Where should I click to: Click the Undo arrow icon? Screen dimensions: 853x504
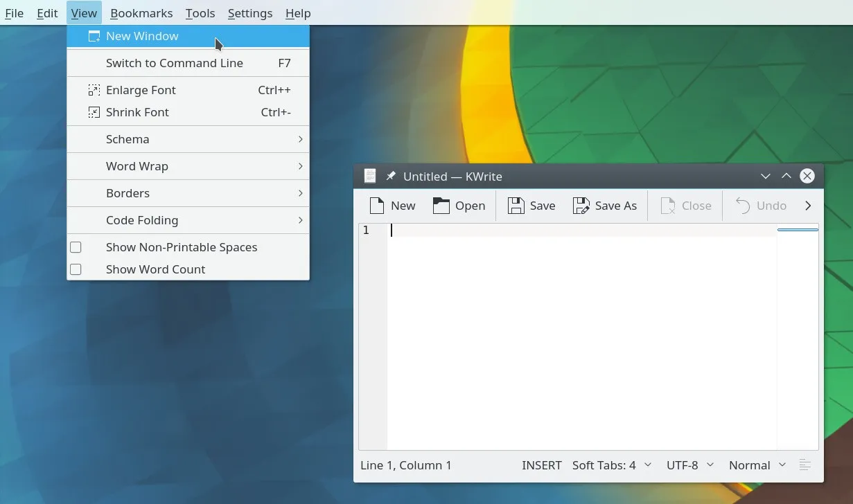coord(743,206)
